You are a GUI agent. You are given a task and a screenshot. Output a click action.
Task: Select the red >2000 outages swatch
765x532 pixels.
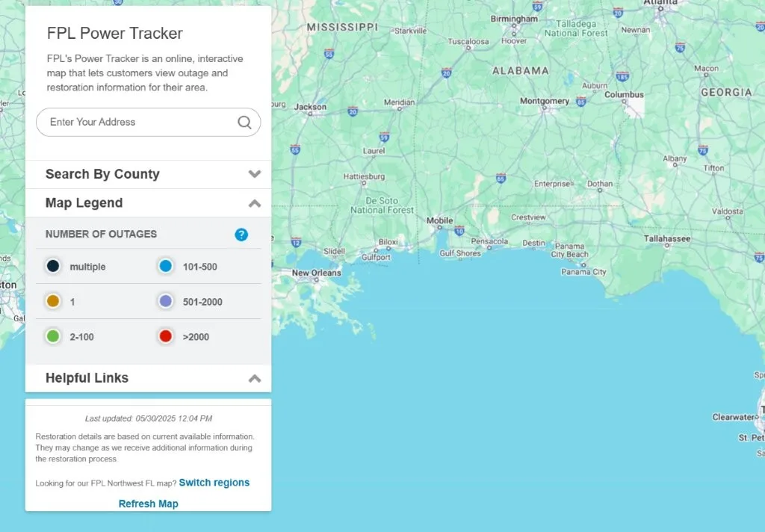[166, 336]
